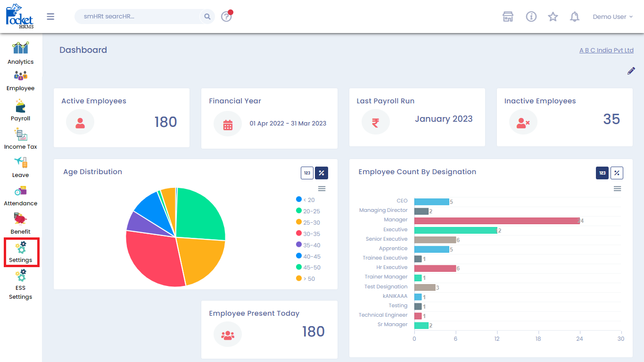Click the marketplace store icon
644x362 pixels.
(508, 17)
